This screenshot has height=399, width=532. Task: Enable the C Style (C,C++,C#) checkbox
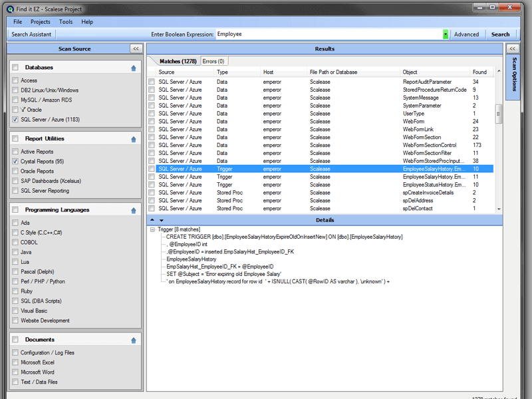(15, 232)
